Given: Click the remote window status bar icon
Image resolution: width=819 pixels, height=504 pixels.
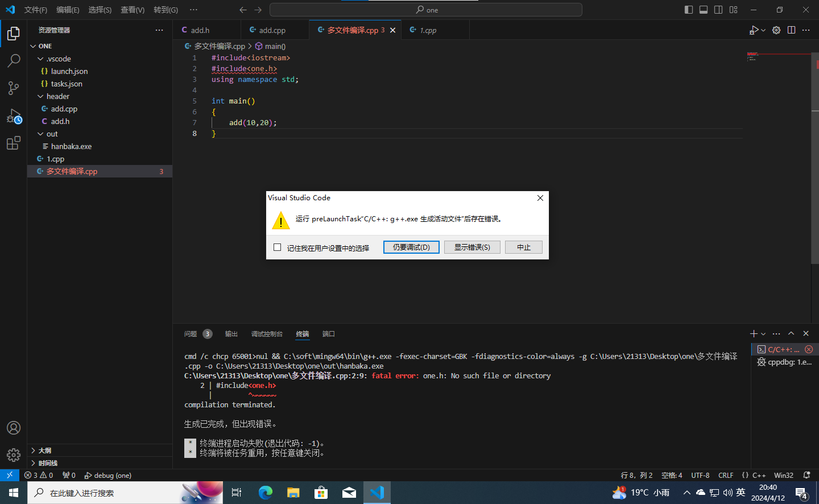Looking at the screenshot, I should point(10,475).
